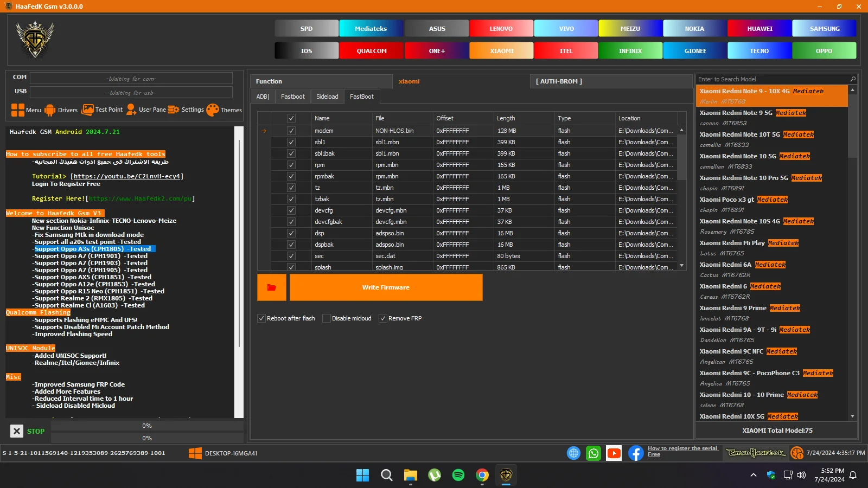Screen dimensions: 868x488
Task: Click model list scroll down arrow
Action: tap(853, 416)
